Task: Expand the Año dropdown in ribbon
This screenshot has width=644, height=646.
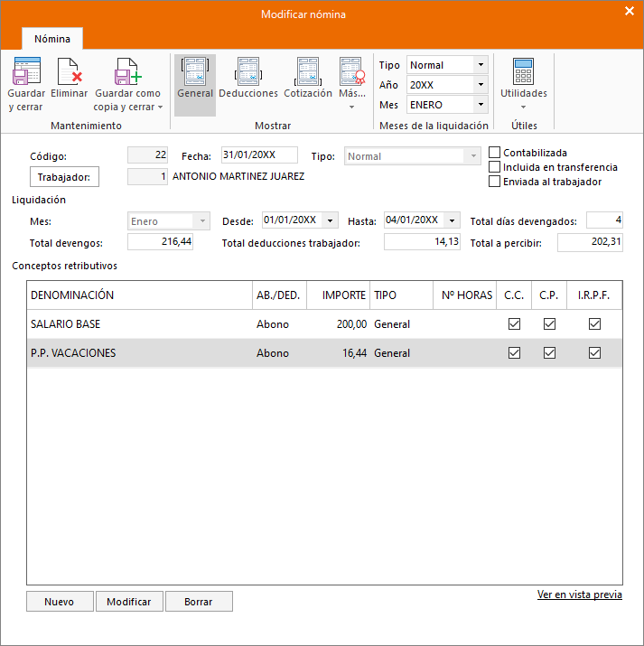Action: tap(481, 85)
